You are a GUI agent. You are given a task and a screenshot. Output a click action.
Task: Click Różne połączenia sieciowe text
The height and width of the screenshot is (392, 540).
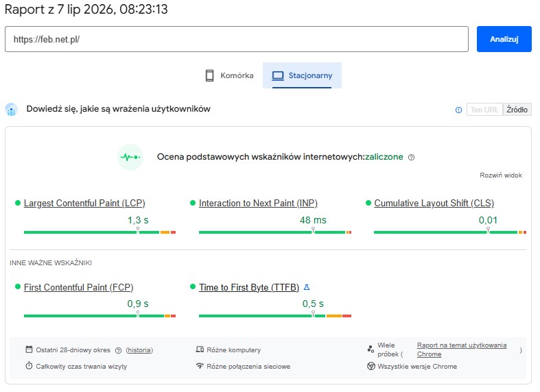tap(248, 367)
